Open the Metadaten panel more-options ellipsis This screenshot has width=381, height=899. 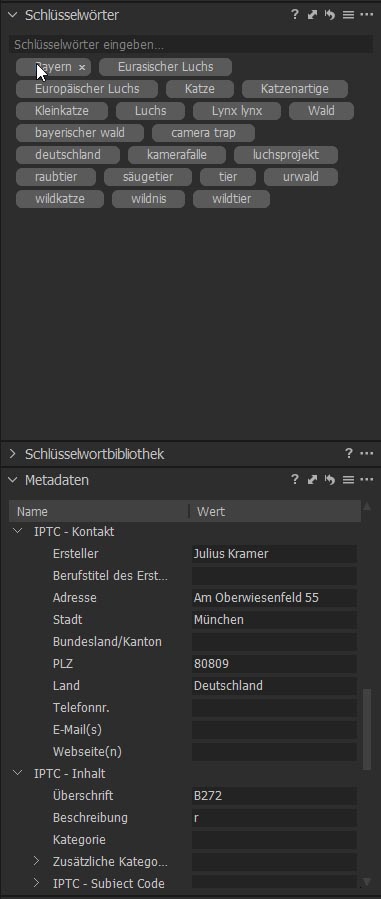(x=367, y=480)
